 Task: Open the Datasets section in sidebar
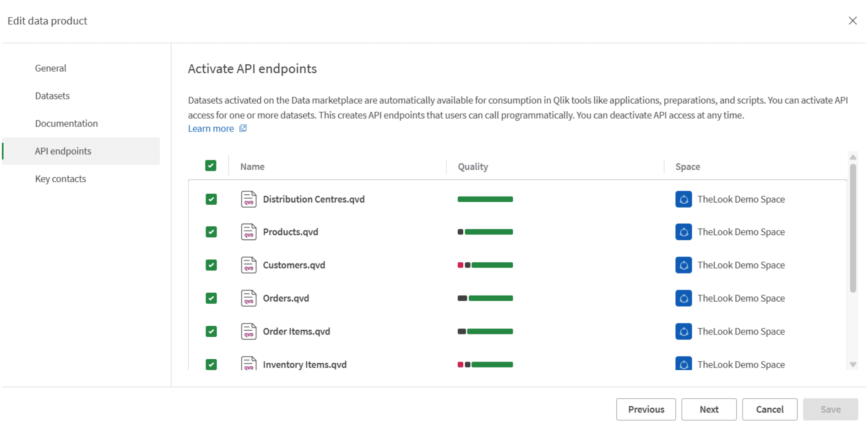click(52, 96)
